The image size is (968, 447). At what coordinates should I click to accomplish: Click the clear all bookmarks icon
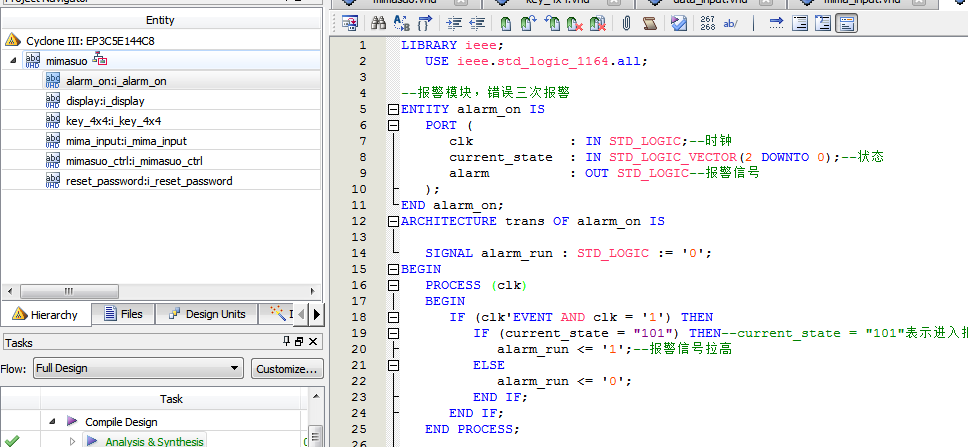598,23
